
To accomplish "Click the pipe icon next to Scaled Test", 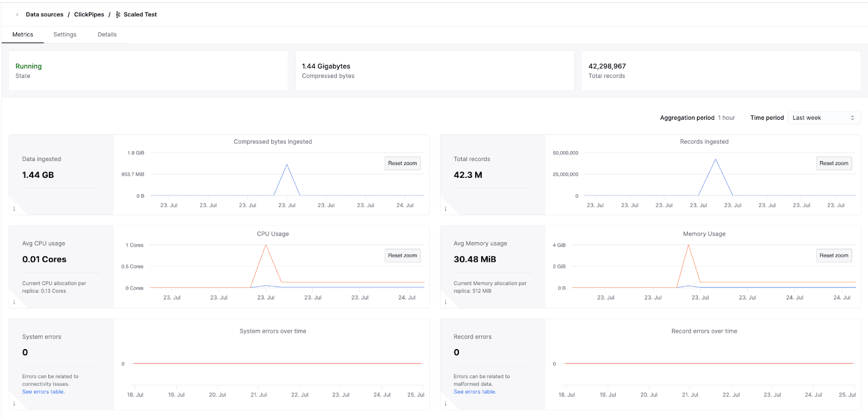I will pos(118,15).
